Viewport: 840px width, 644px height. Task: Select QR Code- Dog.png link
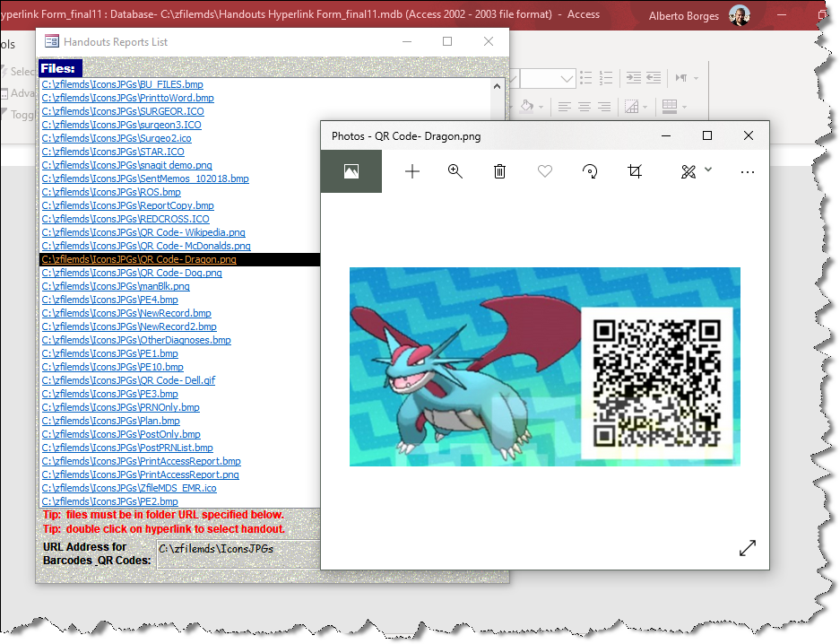tap(132, 273)
